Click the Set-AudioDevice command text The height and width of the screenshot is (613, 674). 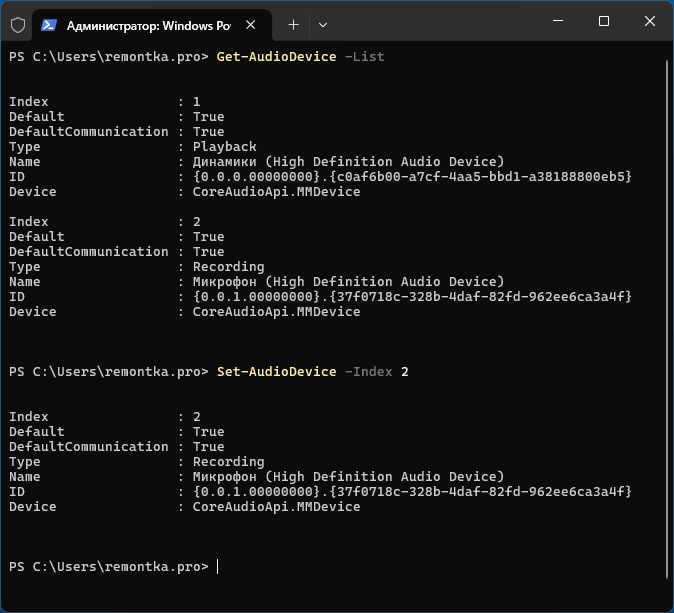tap(276, 372)
